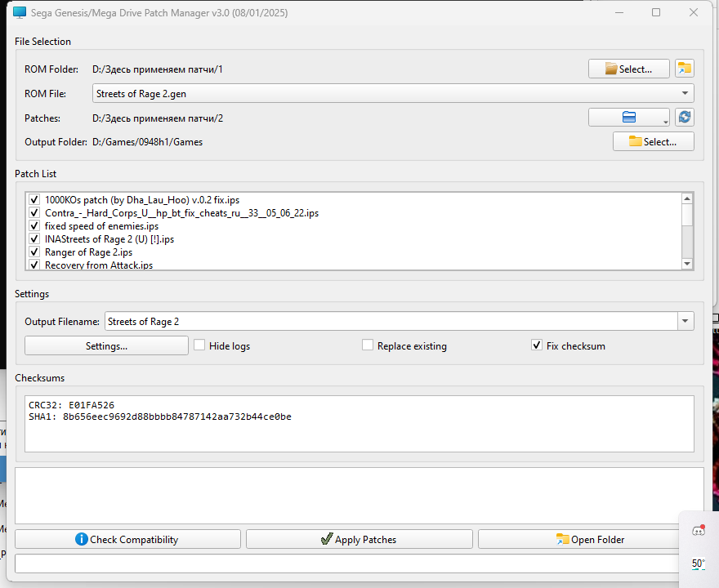Expand Output Filename dropdown arrow

[685, 321]
